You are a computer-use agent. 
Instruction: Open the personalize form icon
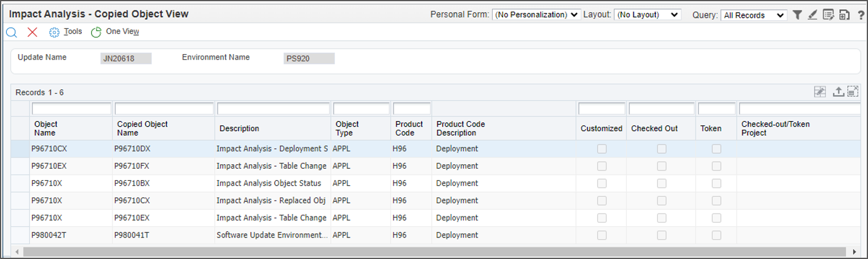pyautogui.click(x=829, y=15)
